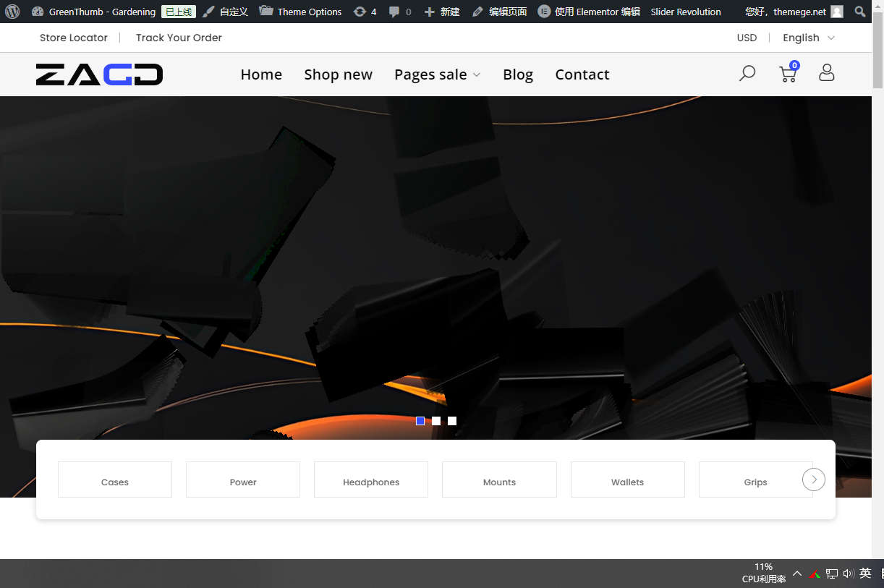Click Track Your Order
This screenshot has width=884, height=588.
tap(179, 38)
